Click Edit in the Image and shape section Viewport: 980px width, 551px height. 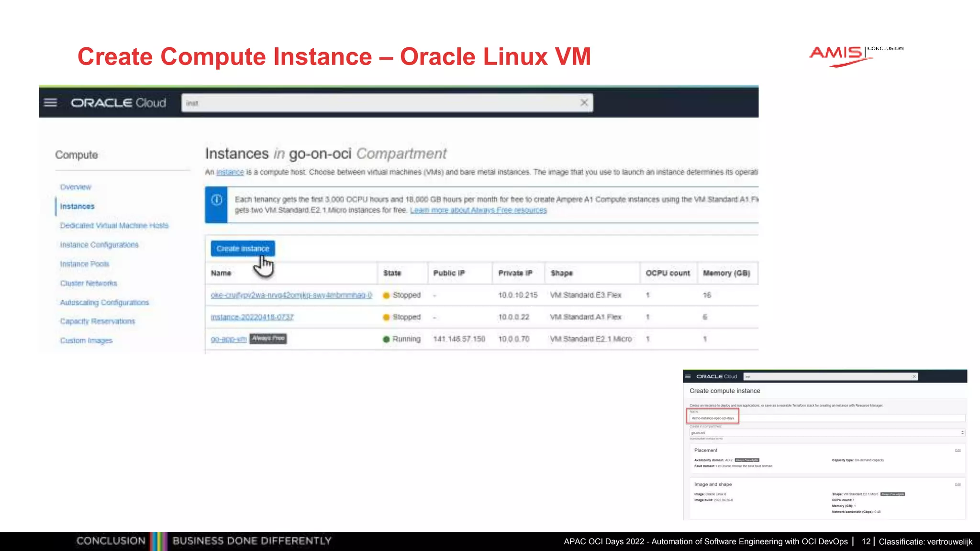958,485
